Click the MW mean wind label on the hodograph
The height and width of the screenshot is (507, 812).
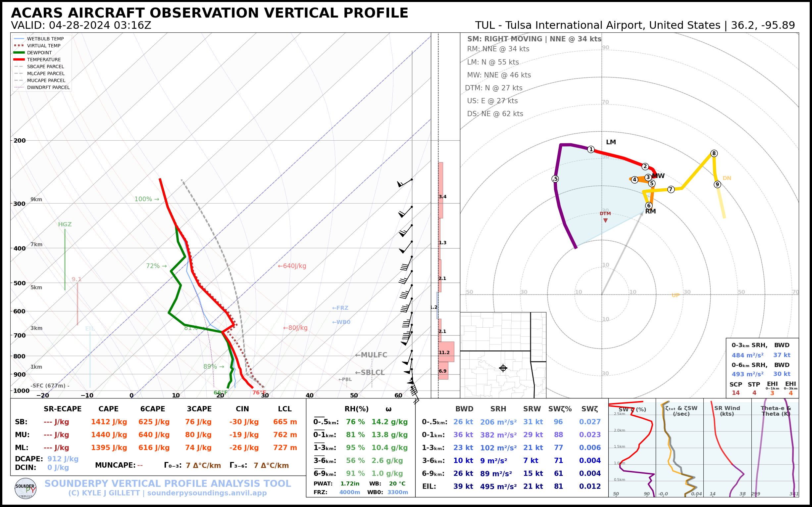point(658,176)
